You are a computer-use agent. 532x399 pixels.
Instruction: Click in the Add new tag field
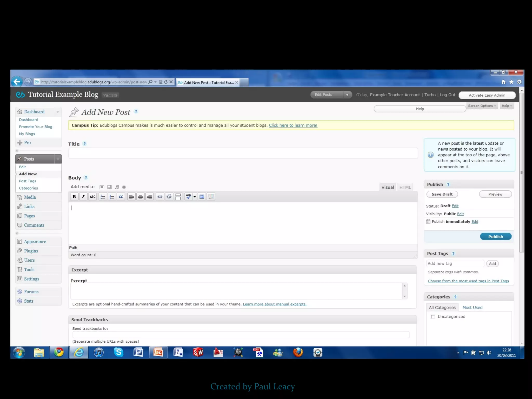tap(455, 264)
